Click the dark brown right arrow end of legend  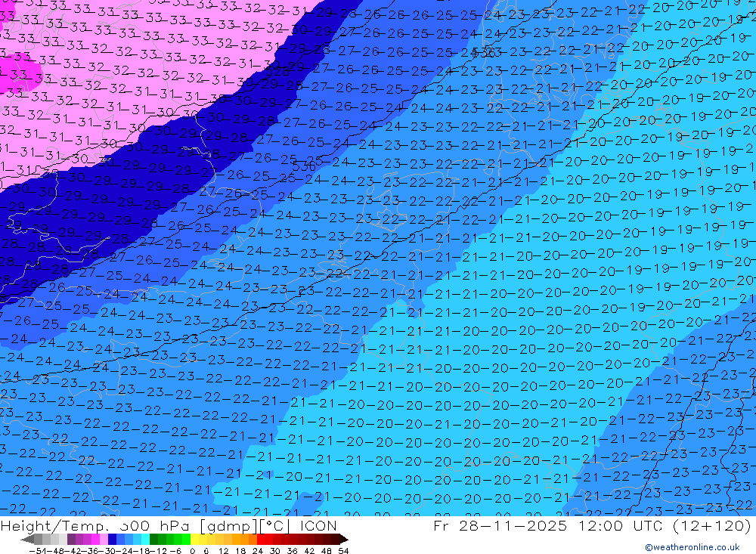pyautogui.click(x=344, y=540)
